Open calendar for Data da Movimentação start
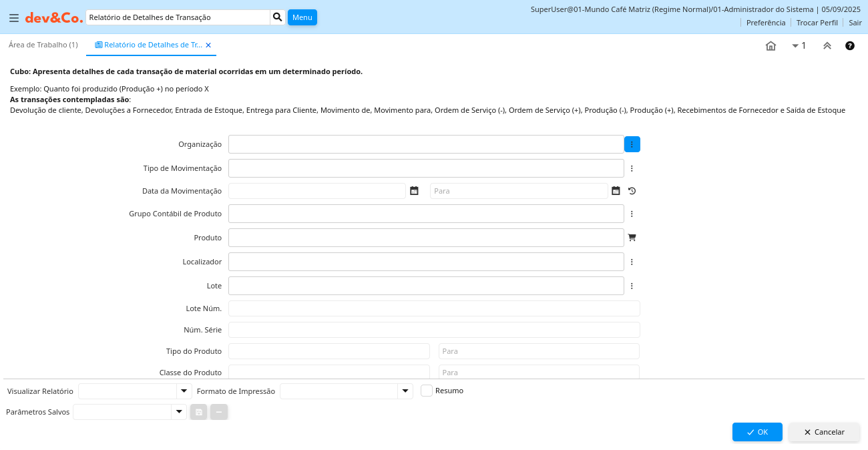 pyautogui.click(x=414, y=191)
